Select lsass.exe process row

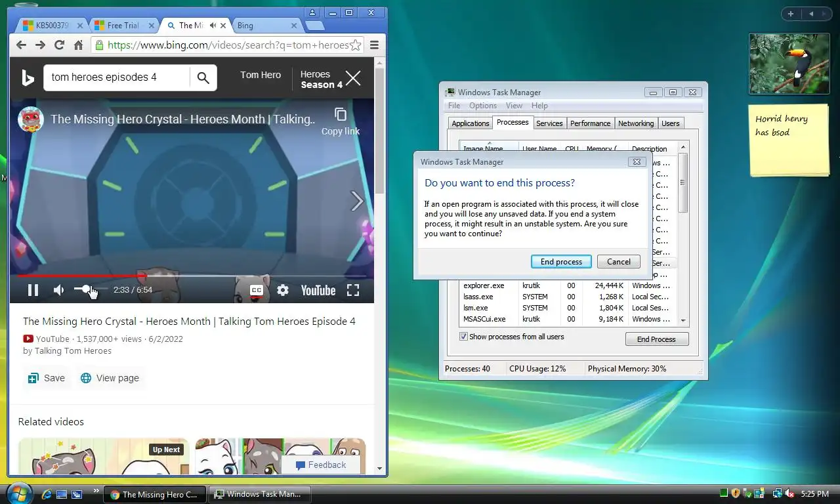(x=568, y=297)
